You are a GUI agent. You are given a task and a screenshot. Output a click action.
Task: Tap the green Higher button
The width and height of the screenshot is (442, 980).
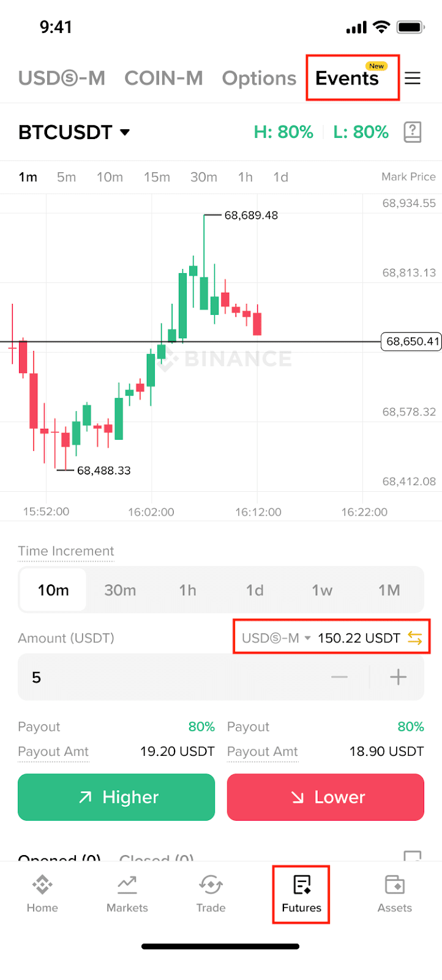(116, 797)
